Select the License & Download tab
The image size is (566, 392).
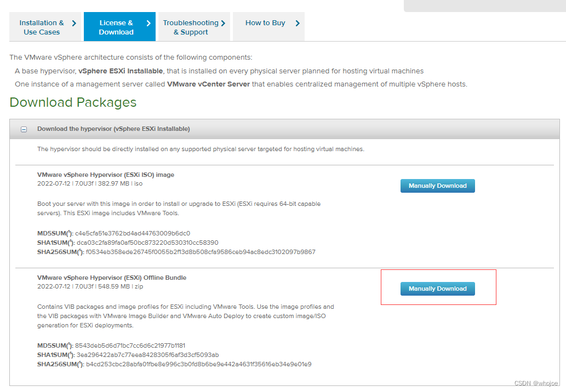119,27
